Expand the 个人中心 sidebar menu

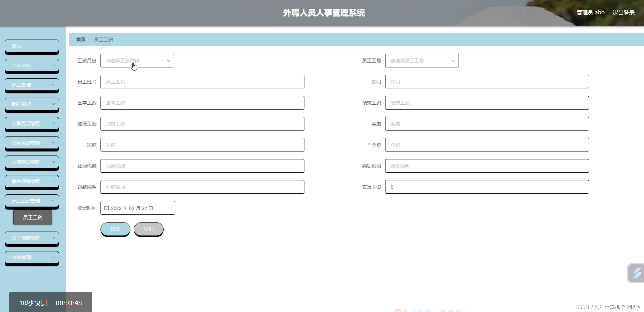32,65
